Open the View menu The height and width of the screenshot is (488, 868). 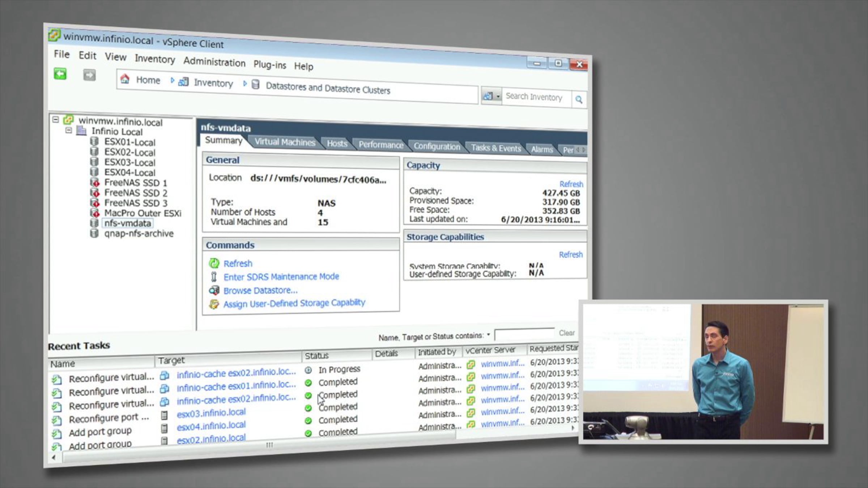pyautogui.click(x=116, y=57)
